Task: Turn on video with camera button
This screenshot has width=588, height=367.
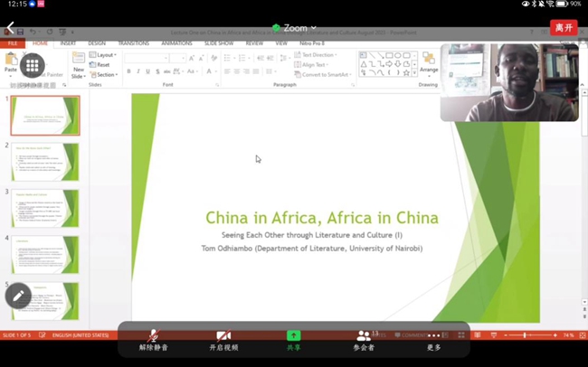Action: [x=223, y=338]
